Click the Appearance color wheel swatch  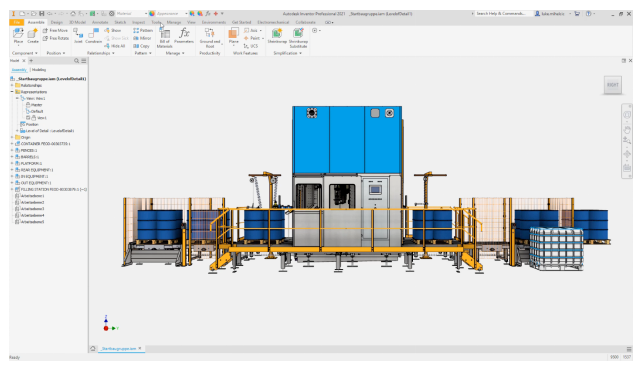152,13
